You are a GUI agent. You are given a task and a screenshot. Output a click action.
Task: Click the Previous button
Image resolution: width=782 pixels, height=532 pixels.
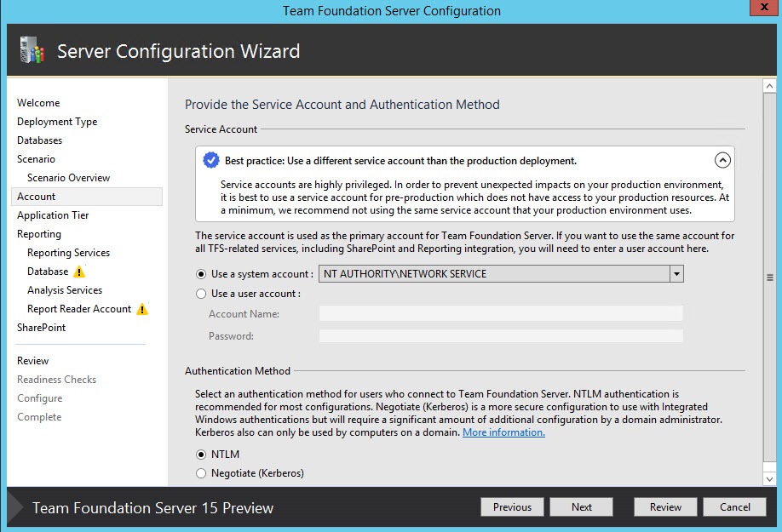(512, 507)
